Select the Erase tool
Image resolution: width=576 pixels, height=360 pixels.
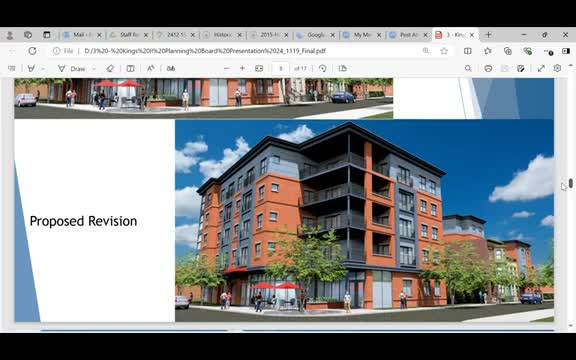pyautogui.click(x=110, y=68)
